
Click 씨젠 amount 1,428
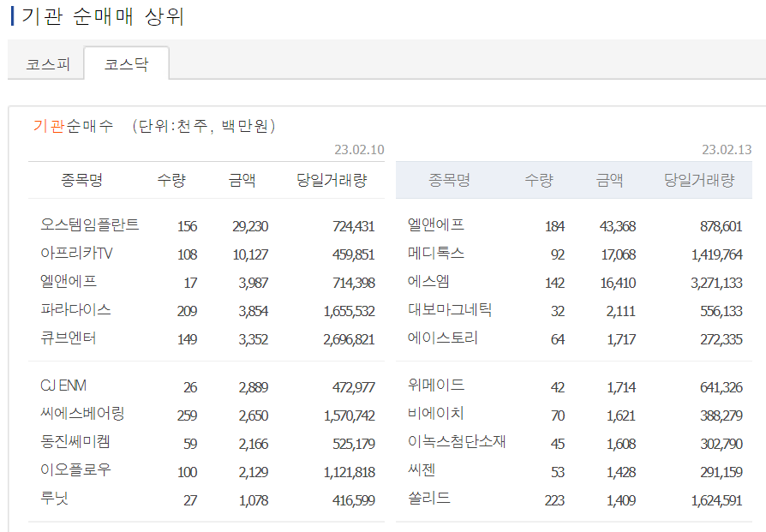pos(621,473)
